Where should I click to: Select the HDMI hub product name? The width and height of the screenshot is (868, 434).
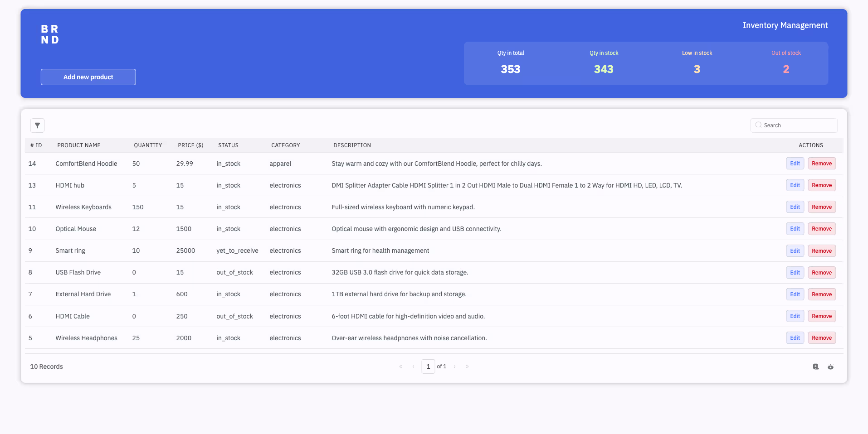click(70, 185)
